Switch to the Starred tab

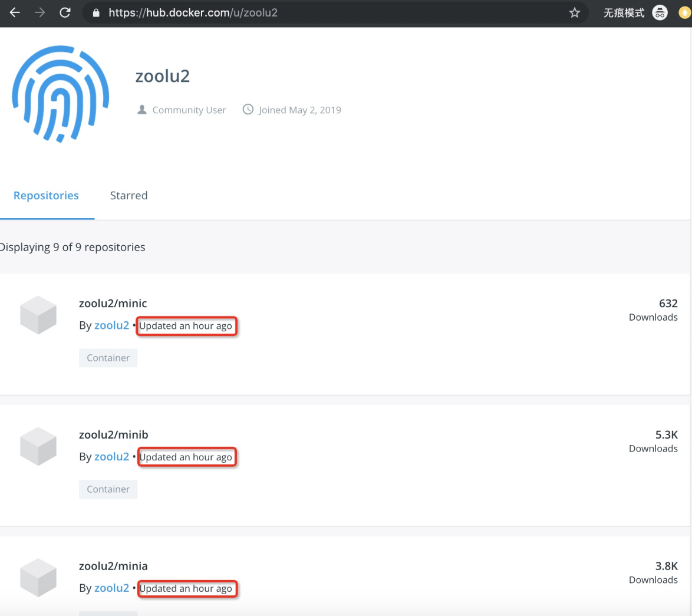pyautogui.click(x=129, y=196)
